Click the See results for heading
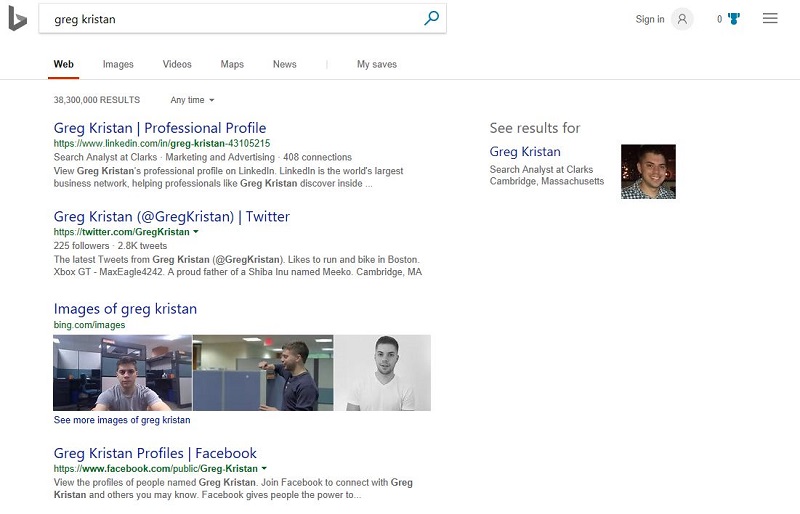The height and width of the screenshot is (514, 800). pyautogui.click(x=535, y=128)
